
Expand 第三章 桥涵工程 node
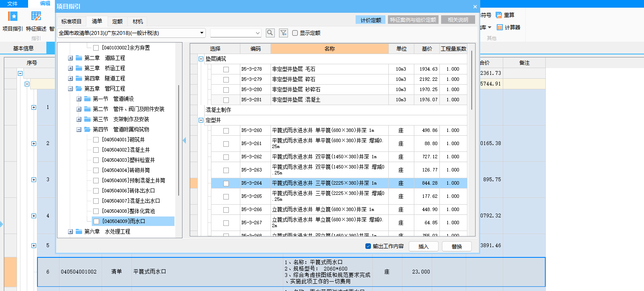coord(70,68)
